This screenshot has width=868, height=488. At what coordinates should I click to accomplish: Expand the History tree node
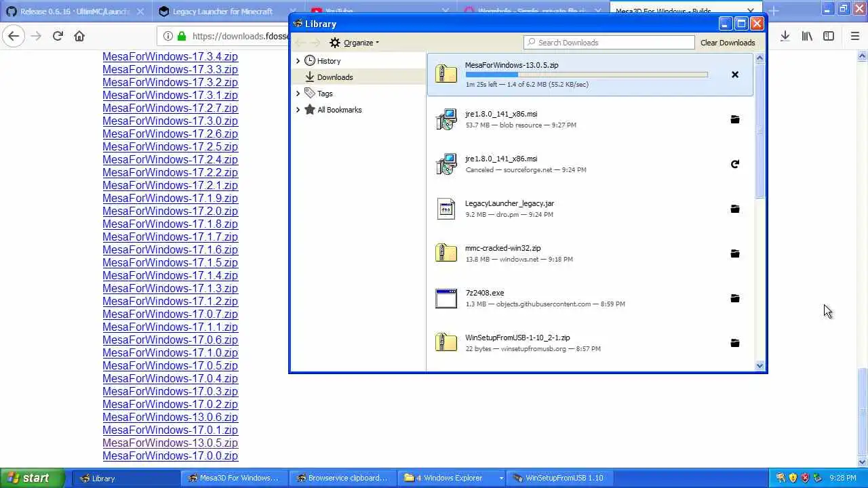pos(298,61)
